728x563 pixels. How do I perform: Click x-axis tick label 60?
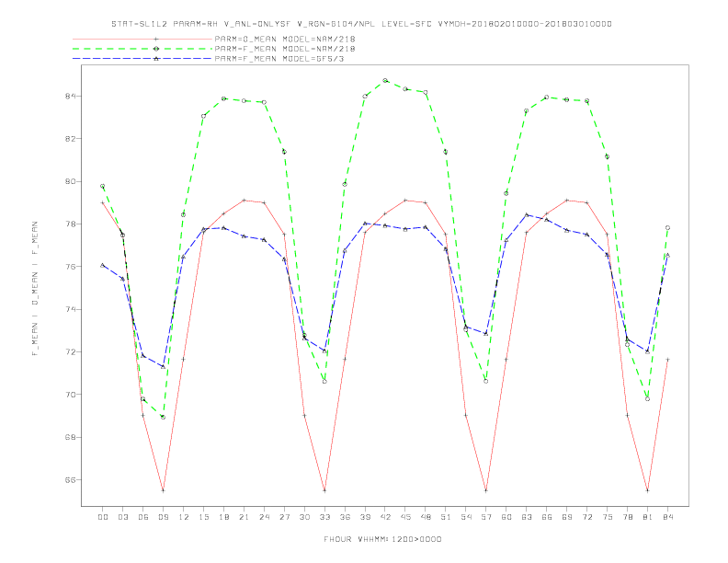tap(506, 517)
